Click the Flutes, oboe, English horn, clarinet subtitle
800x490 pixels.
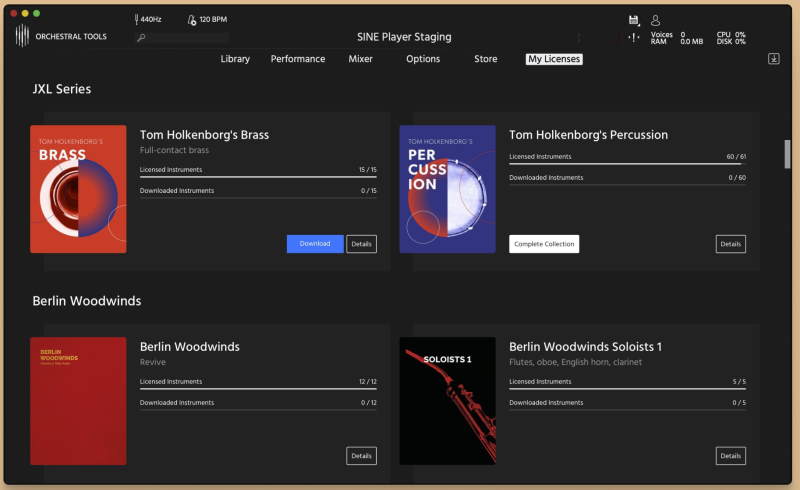576,362
